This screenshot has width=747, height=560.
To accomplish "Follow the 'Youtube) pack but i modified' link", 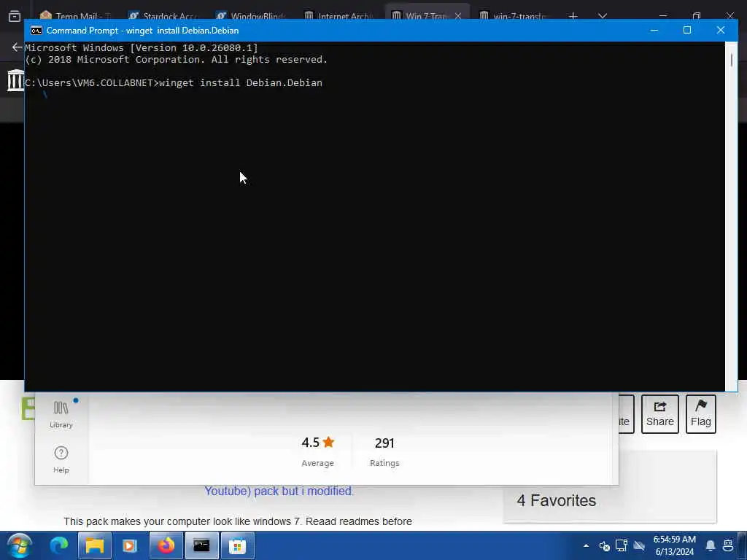I will [279, 491].
